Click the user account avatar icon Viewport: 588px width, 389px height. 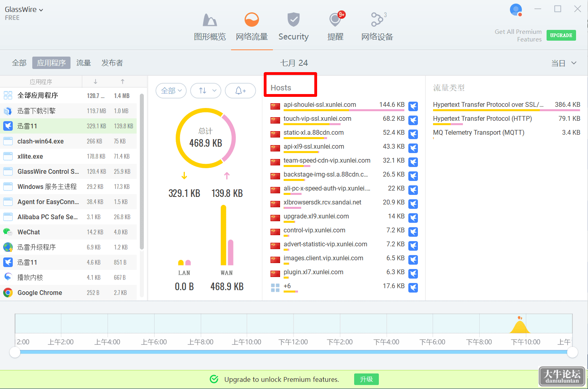point(516,10)
